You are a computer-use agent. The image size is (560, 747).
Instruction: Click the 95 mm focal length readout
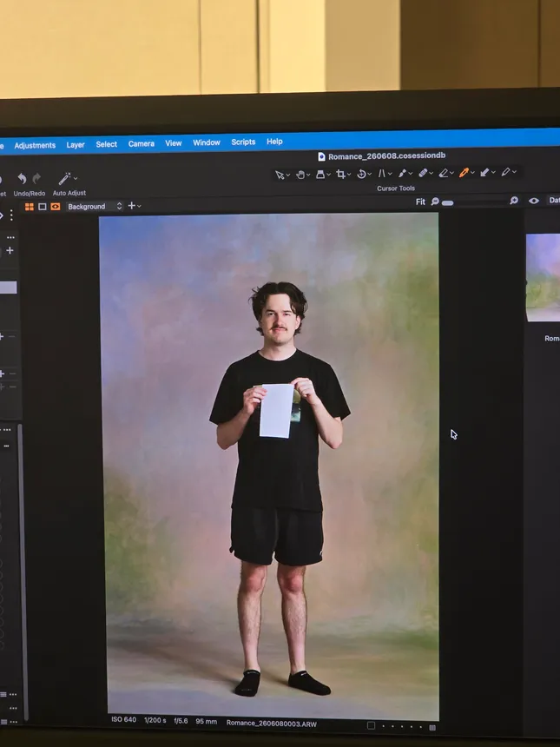[206, 721]
